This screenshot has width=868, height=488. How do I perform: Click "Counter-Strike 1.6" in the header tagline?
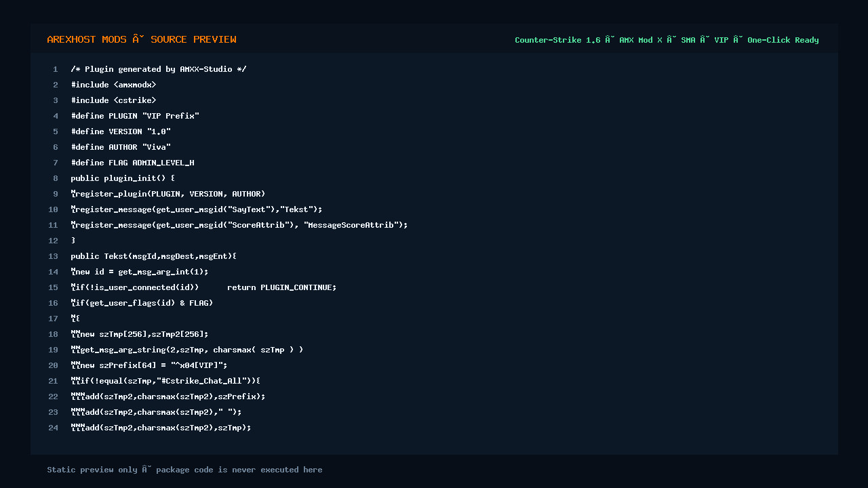click(x=557, y=40)
